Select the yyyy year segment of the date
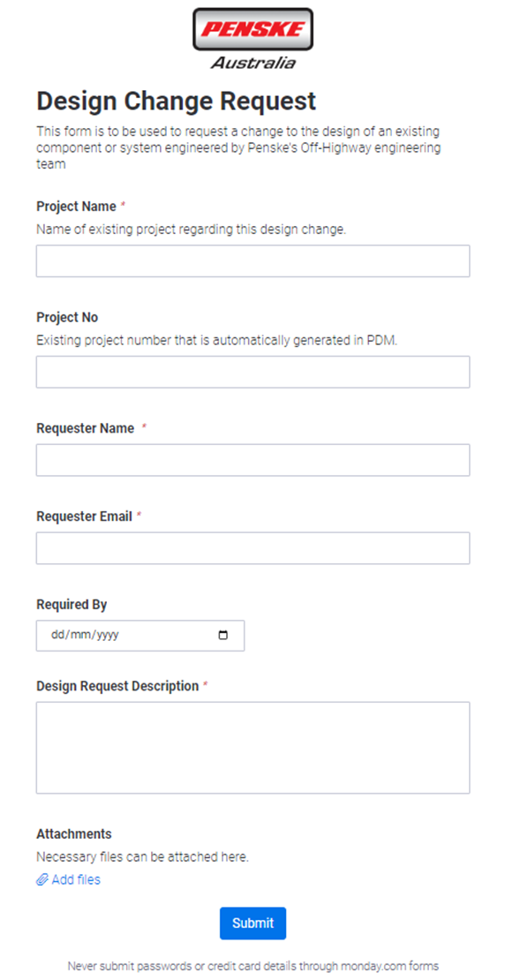Image resolution: width=505 pixels, height=980 pixels. tap(108, 636)
